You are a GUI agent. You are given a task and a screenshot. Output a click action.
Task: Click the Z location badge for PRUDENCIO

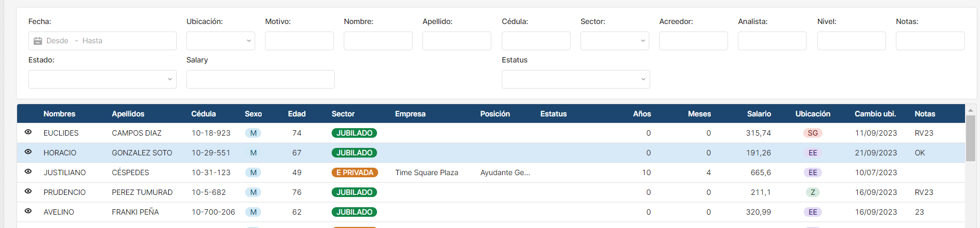point(812,192)
